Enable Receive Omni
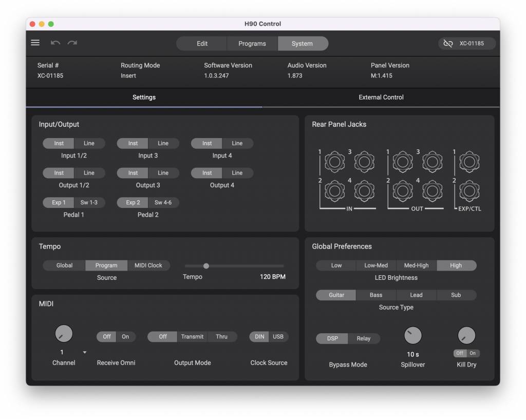This screenshot has height=420, width=526. point(126,337)
